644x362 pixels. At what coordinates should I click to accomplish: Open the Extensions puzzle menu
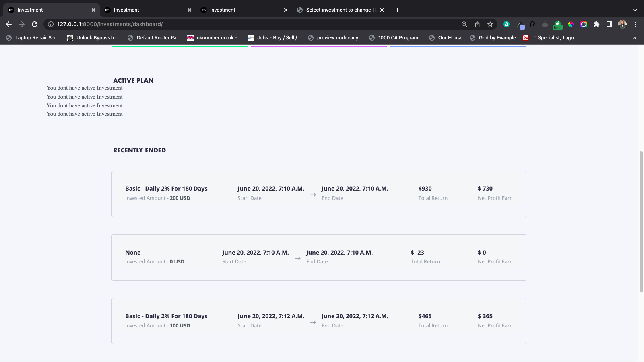[597, 24]
